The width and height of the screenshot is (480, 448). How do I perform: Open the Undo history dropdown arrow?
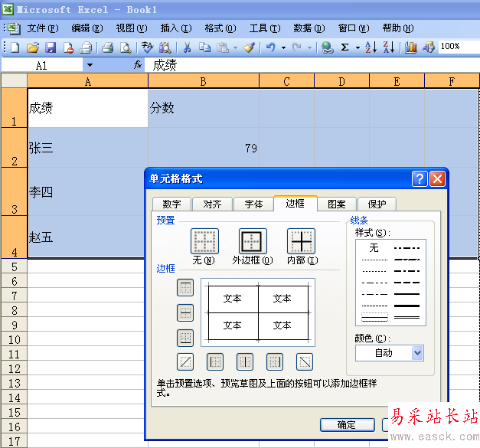[x=283, y=47]
